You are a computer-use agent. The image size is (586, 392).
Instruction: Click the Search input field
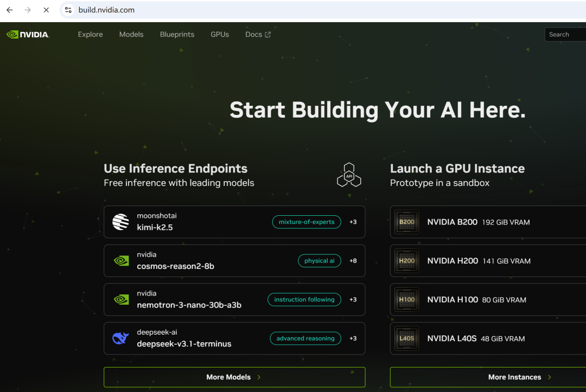[565, 34]
